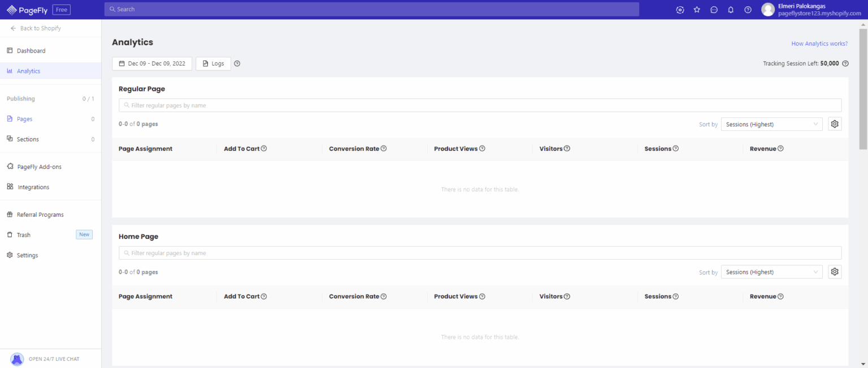Open the Logs button
Image resolution: width=868 pixels, height=368 pixels.
click(213, 63)
